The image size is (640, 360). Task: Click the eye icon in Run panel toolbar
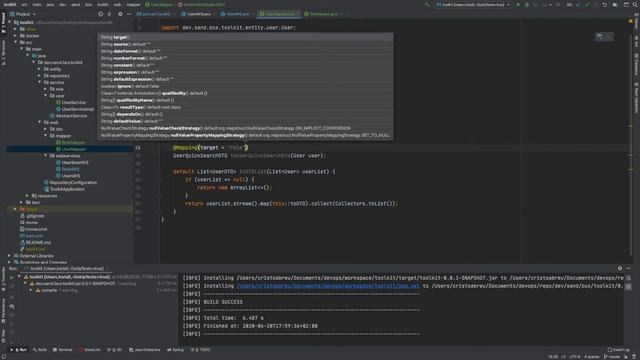coord(12,306)
